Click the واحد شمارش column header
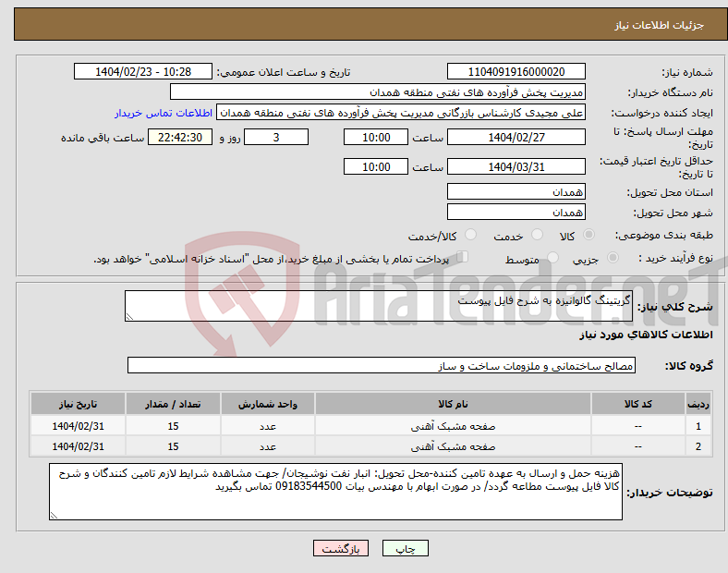Screen dimensions: 728x573 268,404
